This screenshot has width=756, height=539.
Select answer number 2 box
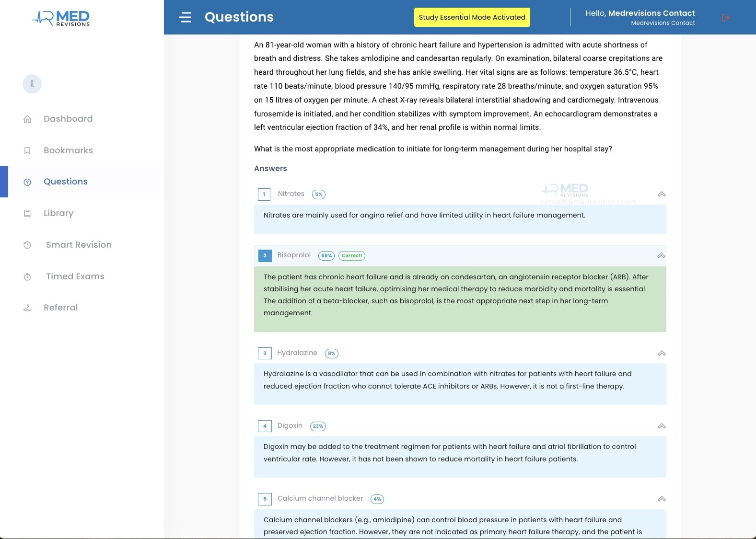[265, 255]
